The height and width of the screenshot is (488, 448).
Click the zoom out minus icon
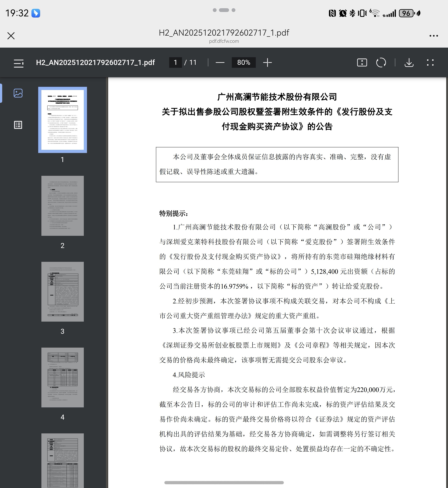[x=220, y=63]
